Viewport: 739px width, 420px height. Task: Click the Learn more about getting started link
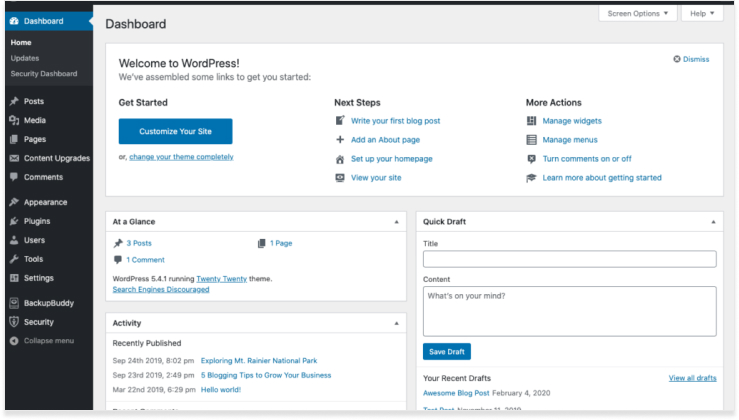602,178
